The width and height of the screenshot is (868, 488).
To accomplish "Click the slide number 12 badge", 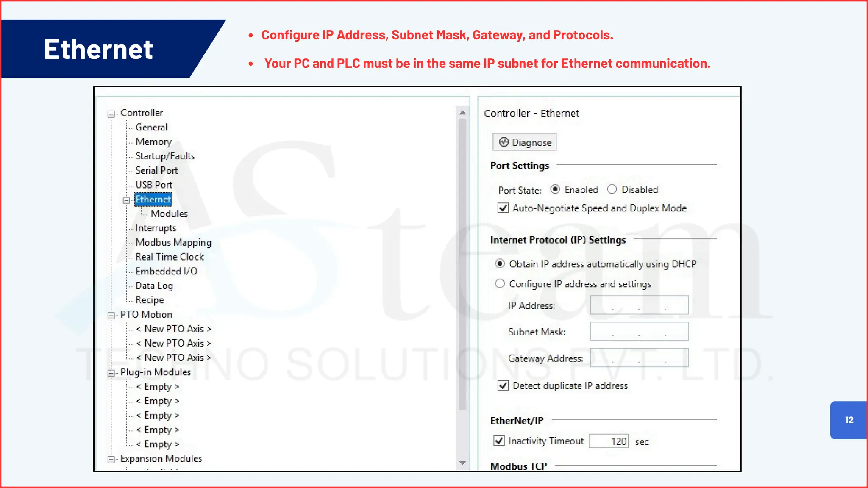I will tap(849, 420).
